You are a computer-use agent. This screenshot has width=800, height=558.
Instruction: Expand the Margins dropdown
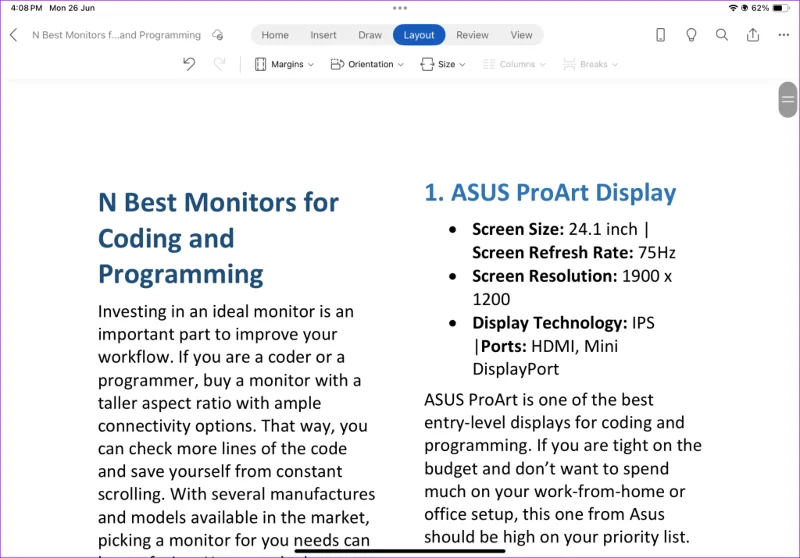[x=284, y=64]
